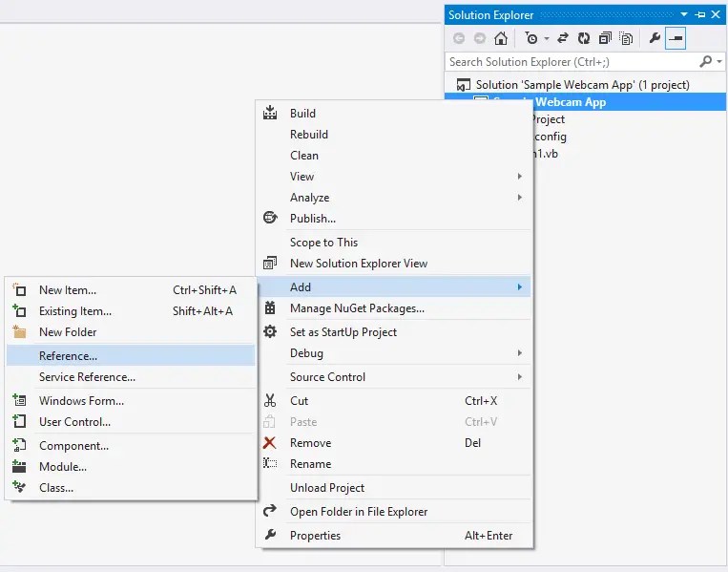Expand the Debug submenu arrow
Screen dimensions: 728x572
520,353
